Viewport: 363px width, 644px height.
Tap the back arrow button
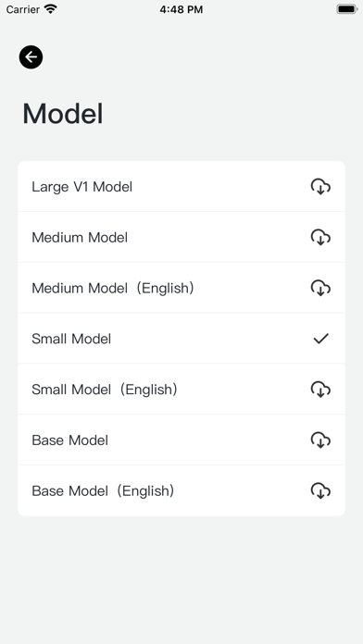coord(31,57)
